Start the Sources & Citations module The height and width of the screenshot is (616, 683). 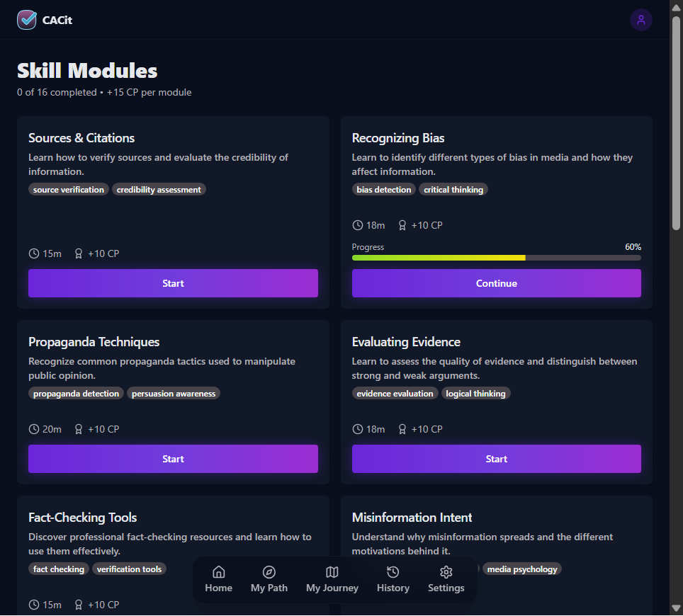(173, 283)
